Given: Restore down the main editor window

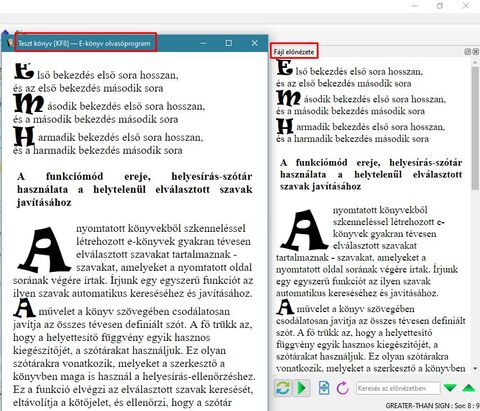Looking at the screenshot, I should click(x=440, y=6).
